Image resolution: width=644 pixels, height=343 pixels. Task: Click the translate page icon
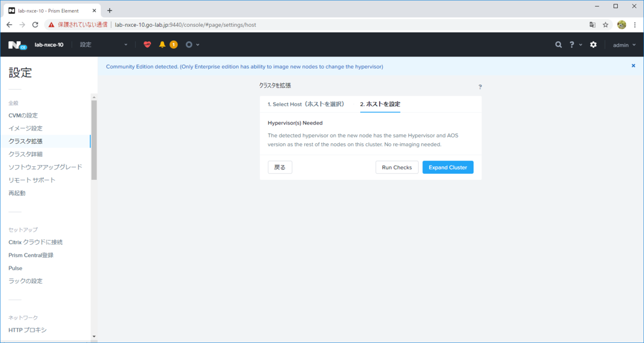click(592, 25)
